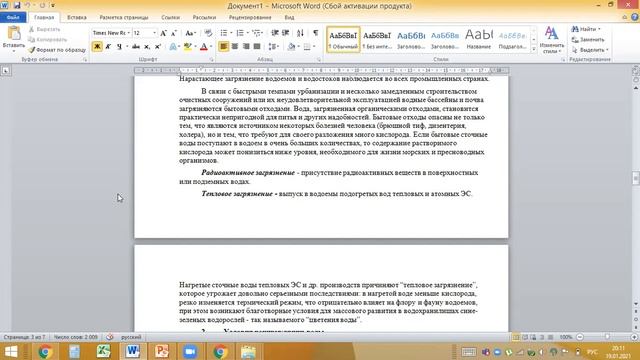Open the File (Файл) tab

(x=13, y=18)
